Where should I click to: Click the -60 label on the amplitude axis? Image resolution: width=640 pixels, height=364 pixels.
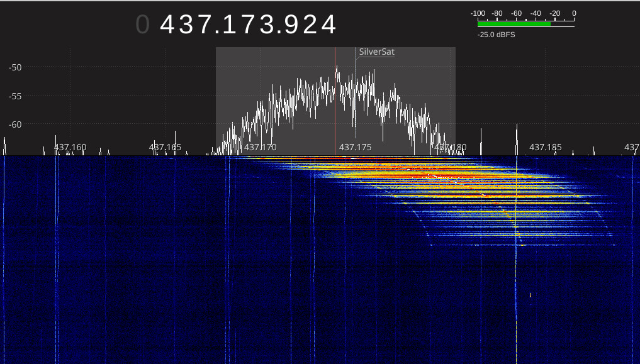click(x=14, y=125)
